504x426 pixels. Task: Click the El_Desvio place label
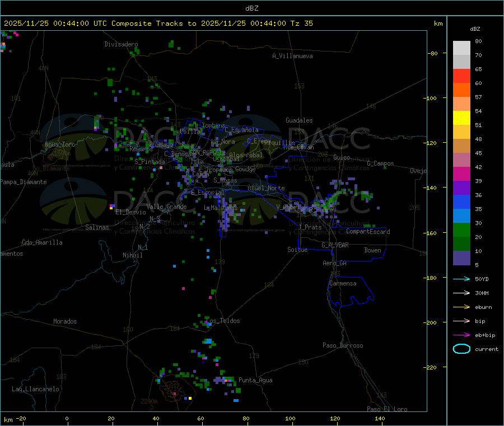[x=130, y=212]
